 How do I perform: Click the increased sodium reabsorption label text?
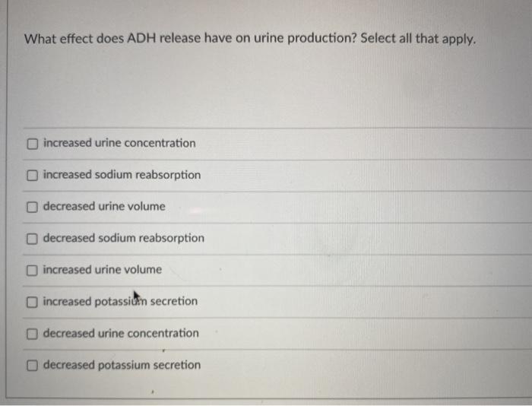(x=122, y=175)
